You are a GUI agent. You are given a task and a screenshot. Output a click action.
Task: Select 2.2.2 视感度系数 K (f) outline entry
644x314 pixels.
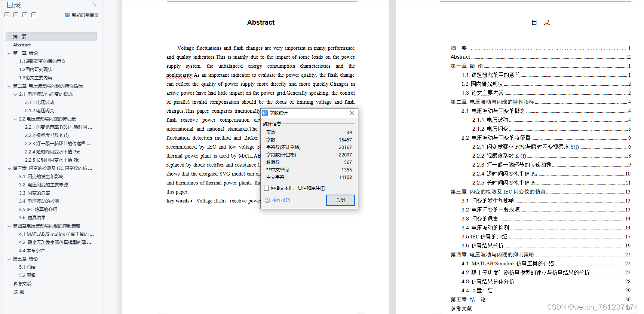[47, 135]
